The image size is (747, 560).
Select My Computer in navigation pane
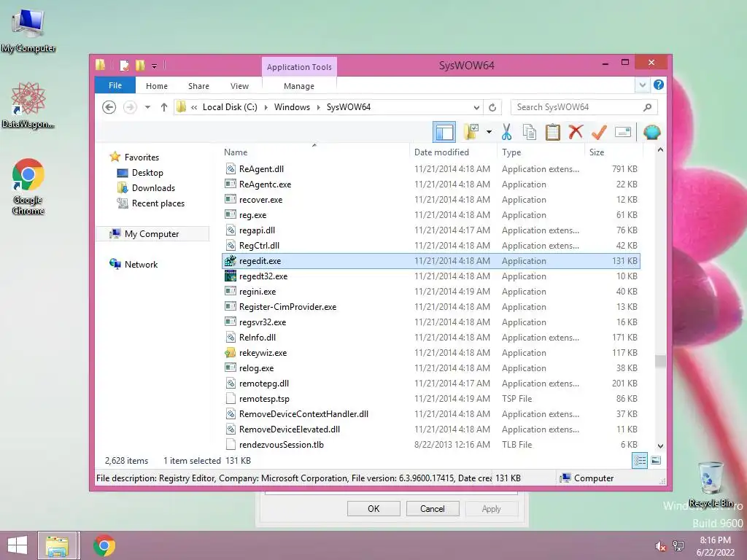152,234
